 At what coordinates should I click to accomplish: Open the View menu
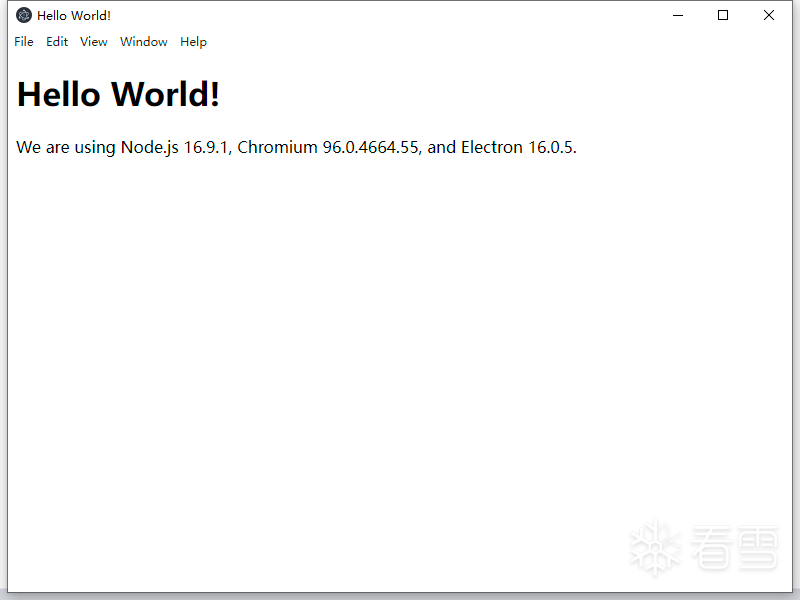coord(93,42)
